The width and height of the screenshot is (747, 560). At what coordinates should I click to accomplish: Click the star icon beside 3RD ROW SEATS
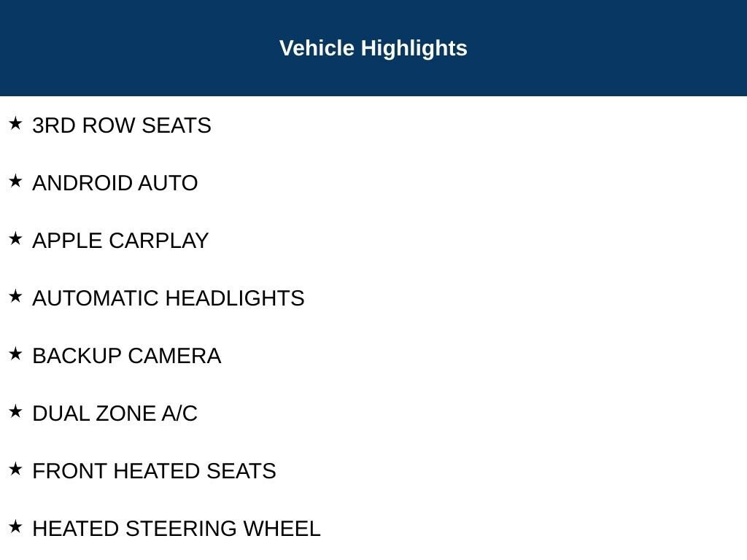(x=15, y=123)
